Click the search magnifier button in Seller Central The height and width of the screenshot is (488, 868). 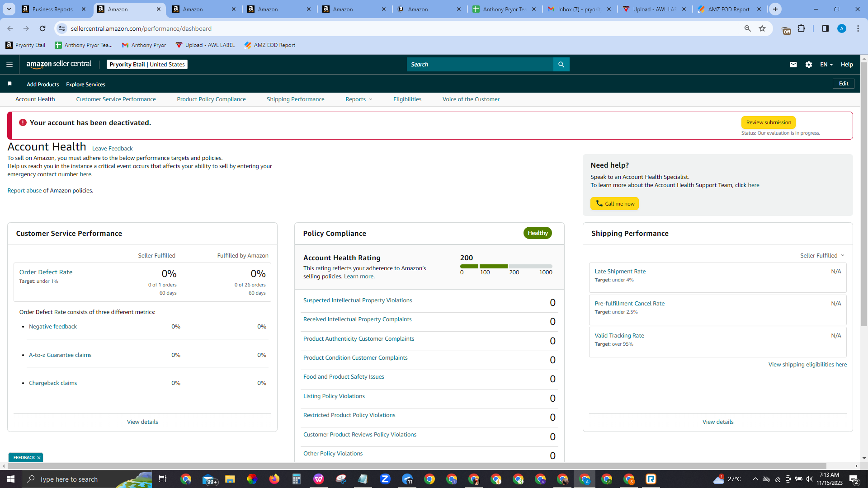tap(561, 65)
